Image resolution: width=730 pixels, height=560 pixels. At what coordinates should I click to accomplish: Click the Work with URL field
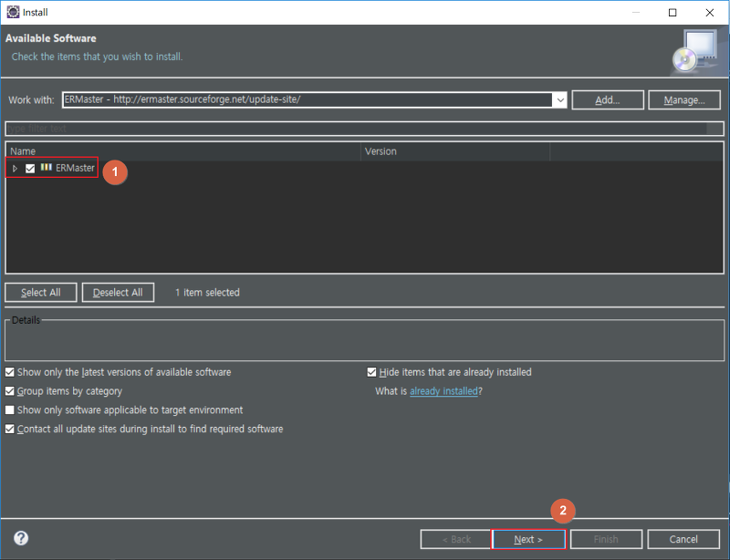(x=308, y=99)
